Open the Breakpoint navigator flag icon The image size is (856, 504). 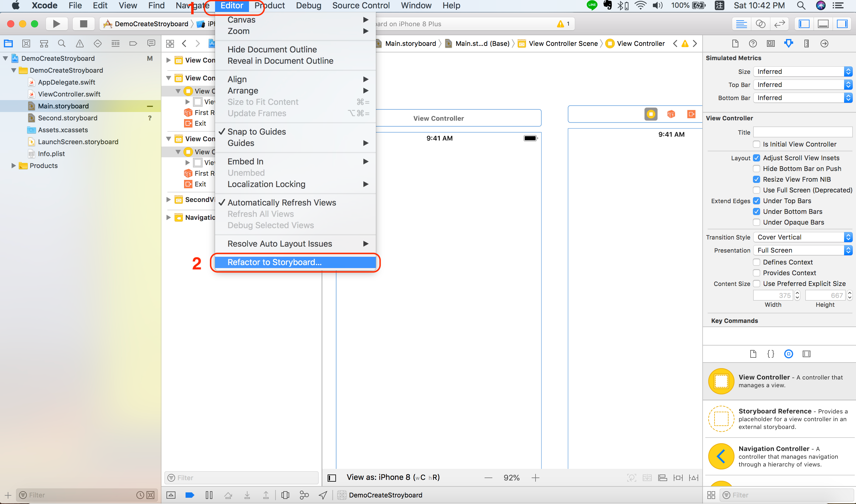[x=133, y=43]
